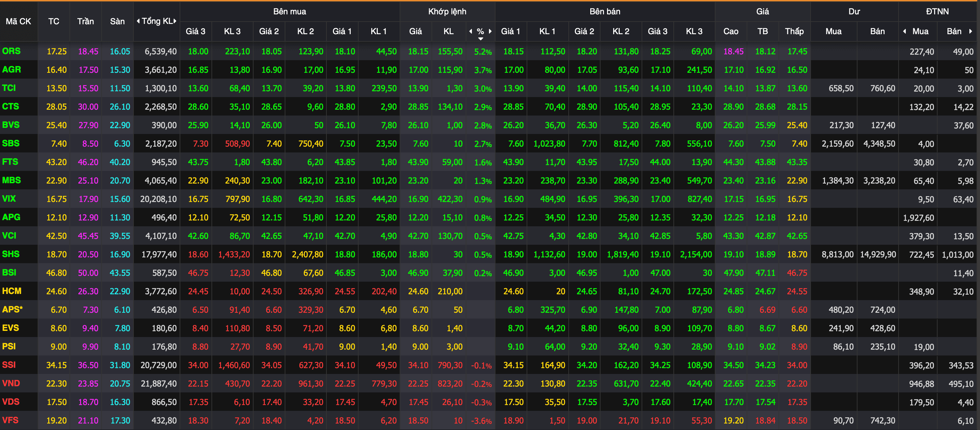
Task: Open the AGR stock symbol
Action: click(x=11, y=70)
